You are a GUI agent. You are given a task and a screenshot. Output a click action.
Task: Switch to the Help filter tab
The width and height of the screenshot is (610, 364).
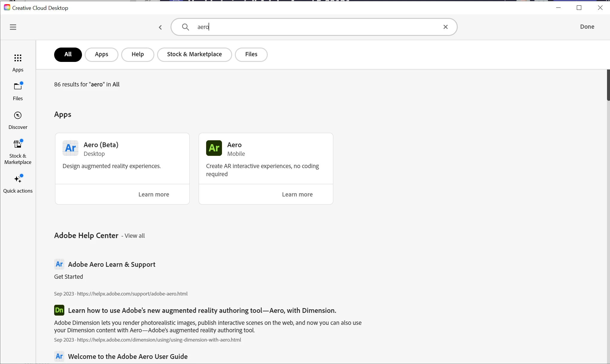pos(138,54)
